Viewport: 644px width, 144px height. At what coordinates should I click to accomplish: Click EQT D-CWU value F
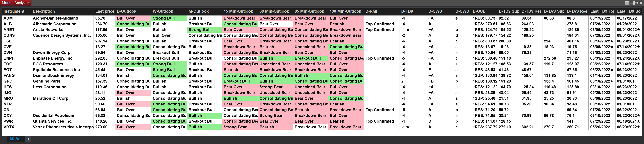point(440,70)
